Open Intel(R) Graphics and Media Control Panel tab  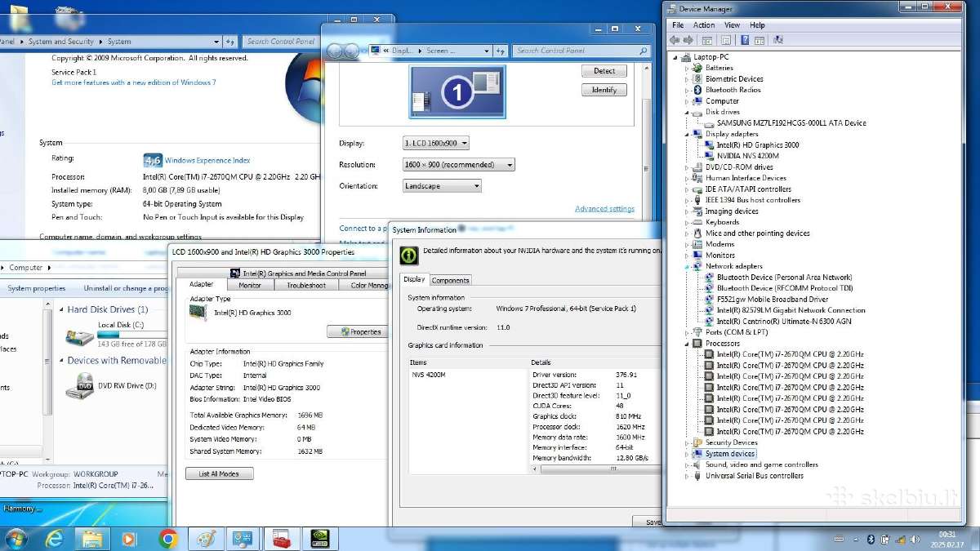282,273
